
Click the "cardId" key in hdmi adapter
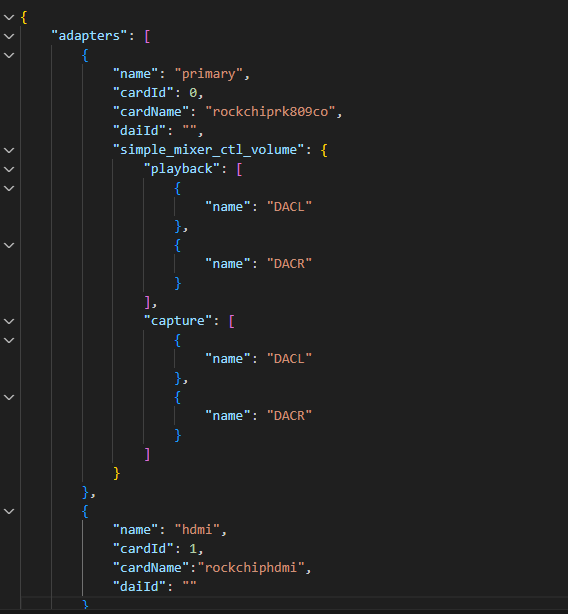point(143,549)
